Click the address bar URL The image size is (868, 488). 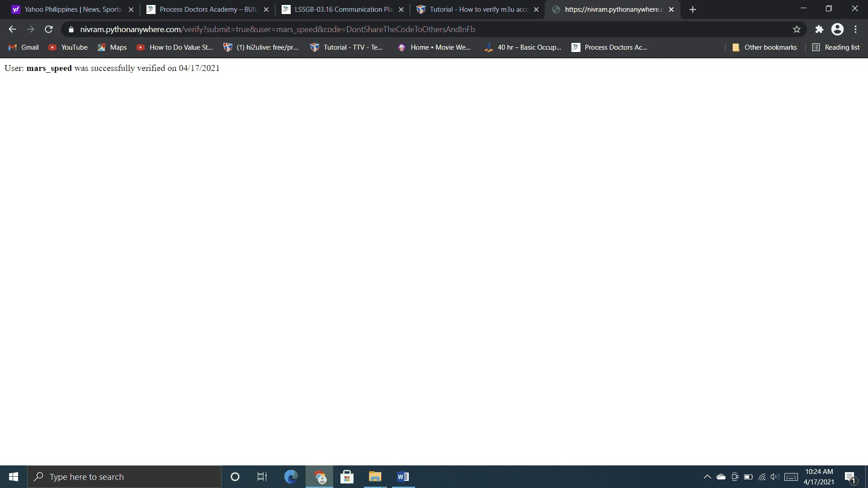point(278,29)
